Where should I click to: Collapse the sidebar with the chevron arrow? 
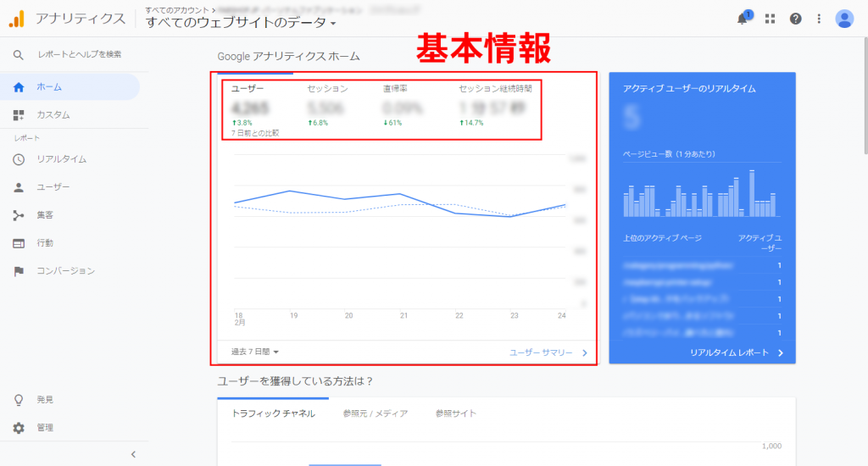click(x=133, y=454)
